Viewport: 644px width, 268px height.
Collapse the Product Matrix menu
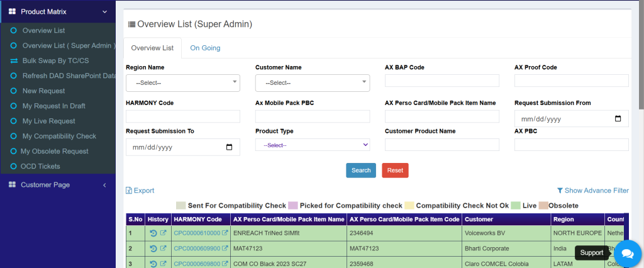pyautogui.click(x=104, y=11)
